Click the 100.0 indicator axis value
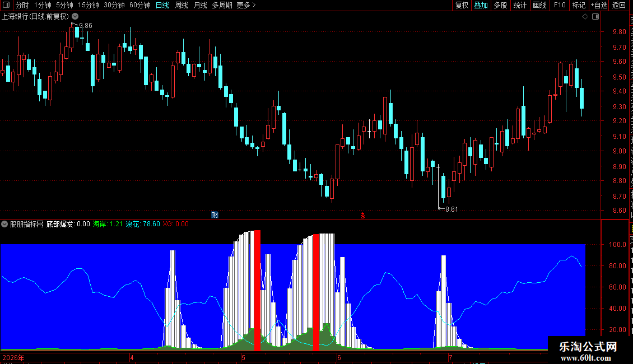Viewport: 633px width, 364px height. click(x=618, y=245)
